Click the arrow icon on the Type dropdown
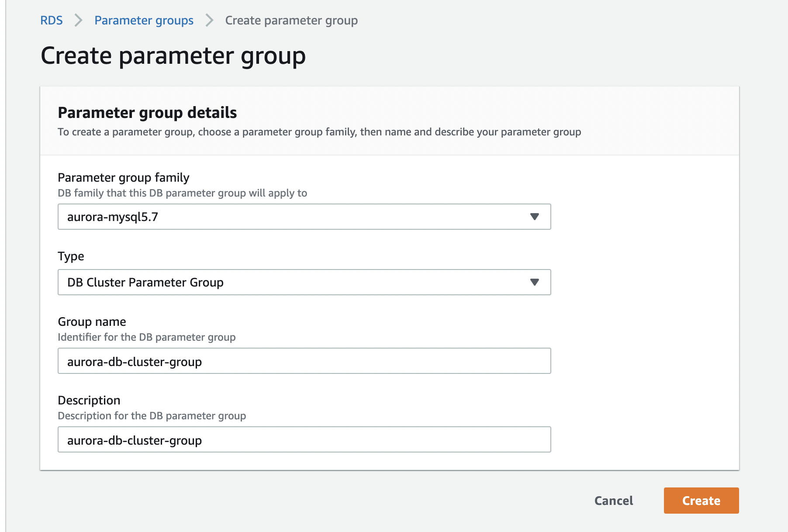This screenshot has width=788, height=532. click(x=534, y=282)
